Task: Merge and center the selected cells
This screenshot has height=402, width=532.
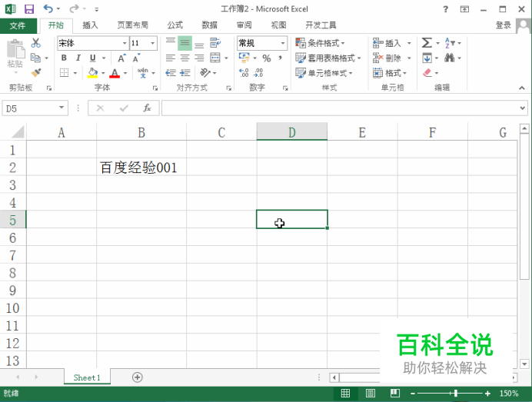Action: pos(215,58)
